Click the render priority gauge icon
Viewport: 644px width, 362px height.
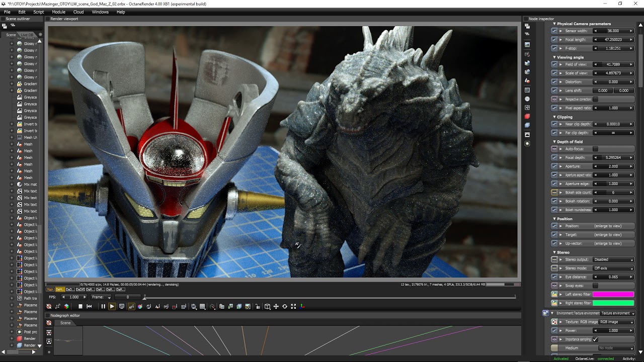pos(212,306)
